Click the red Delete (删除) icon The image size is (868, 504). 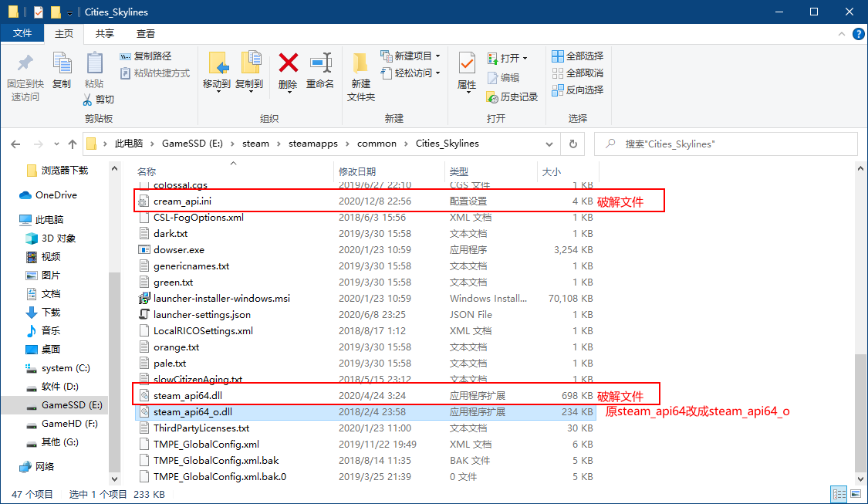click(x=288, y=63)
